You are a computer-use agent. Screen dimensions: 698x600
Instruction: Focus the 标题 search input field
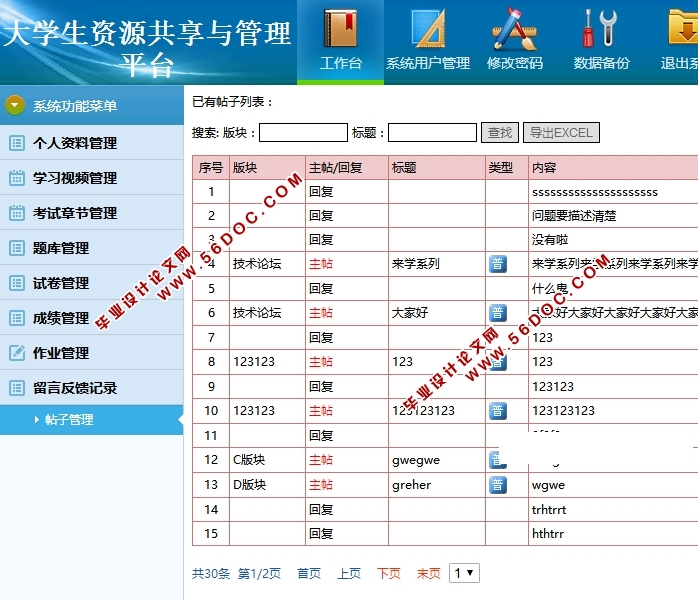pyautogui.click(x=432, y=133)
